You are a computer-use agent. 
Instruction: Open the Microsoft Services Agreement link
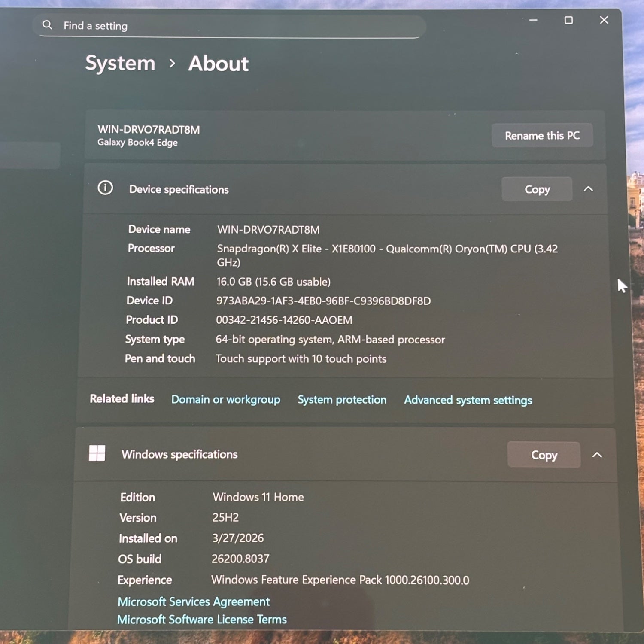coord(194,601)
